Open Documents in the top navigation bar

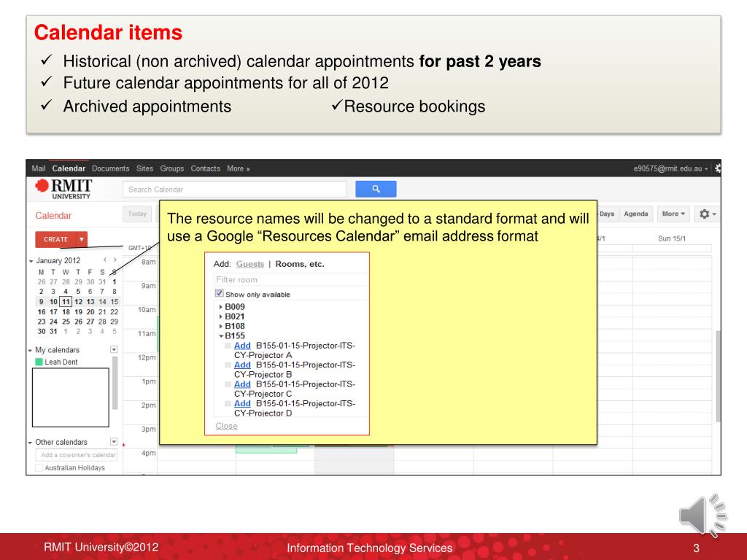pos(111,168)
